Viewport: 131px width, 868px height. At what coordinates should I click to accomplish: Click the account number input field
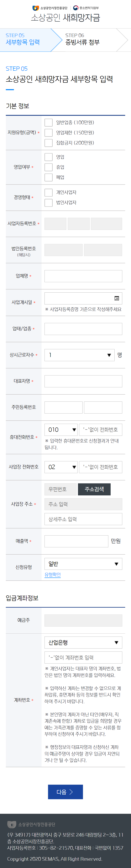point(83,657)
